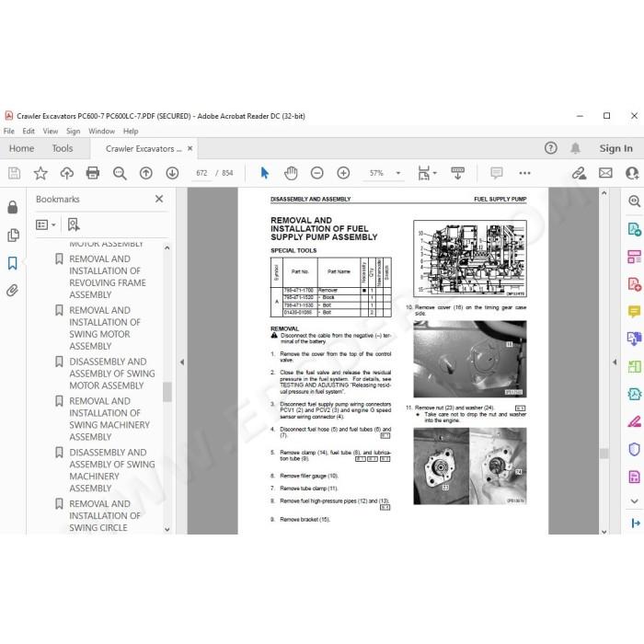Select Crawler Excavators document tab
Viewport: 644px width, 644px height.
(143, 148)
